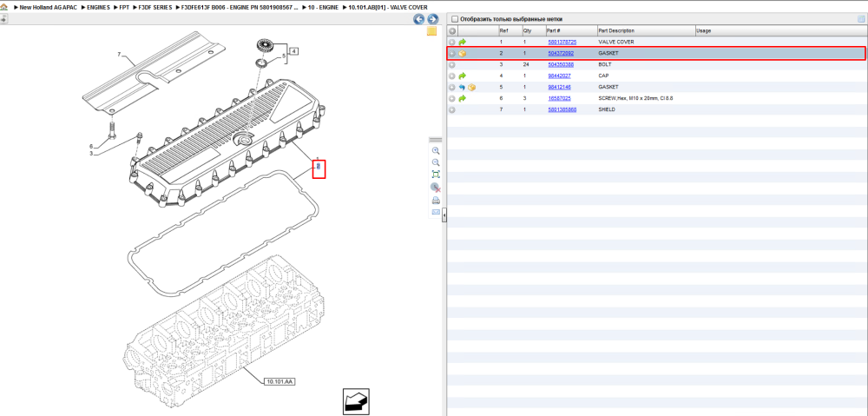Sort by Qty column header
Viewport: 868px width, 416px height.
tap(533, 31)
